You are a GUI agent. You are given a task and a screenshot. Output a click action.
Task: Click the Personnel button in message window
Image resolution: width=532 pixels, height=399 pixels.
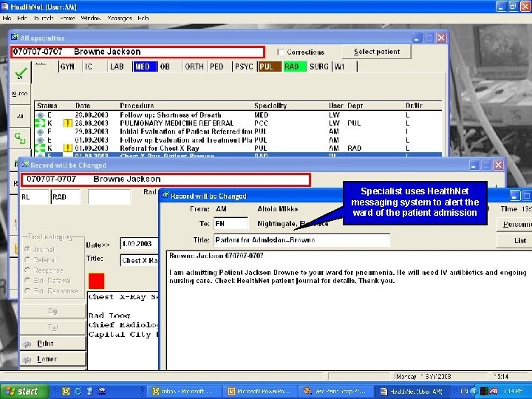coord(515,225)
